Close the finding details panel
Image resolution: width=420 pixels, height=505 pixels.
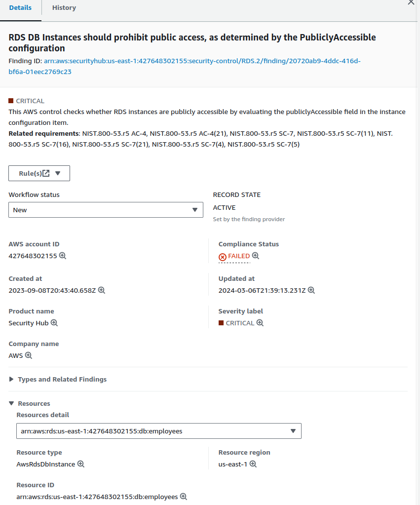point(411,2)
